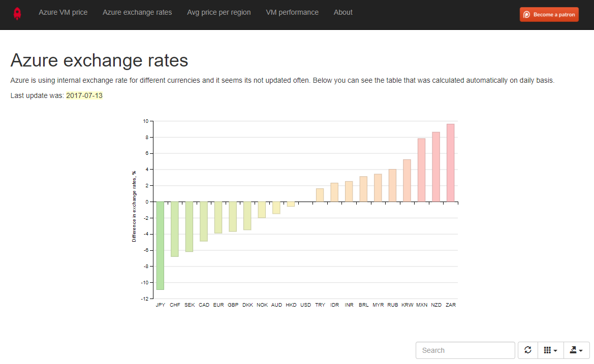
Task: Click the MXN axis label
Action: point(422,305)
